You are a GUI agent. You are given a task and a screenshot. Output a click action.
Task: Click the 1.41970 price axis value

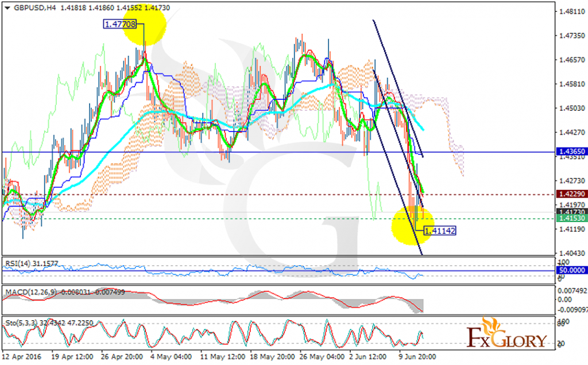(572, 205)
